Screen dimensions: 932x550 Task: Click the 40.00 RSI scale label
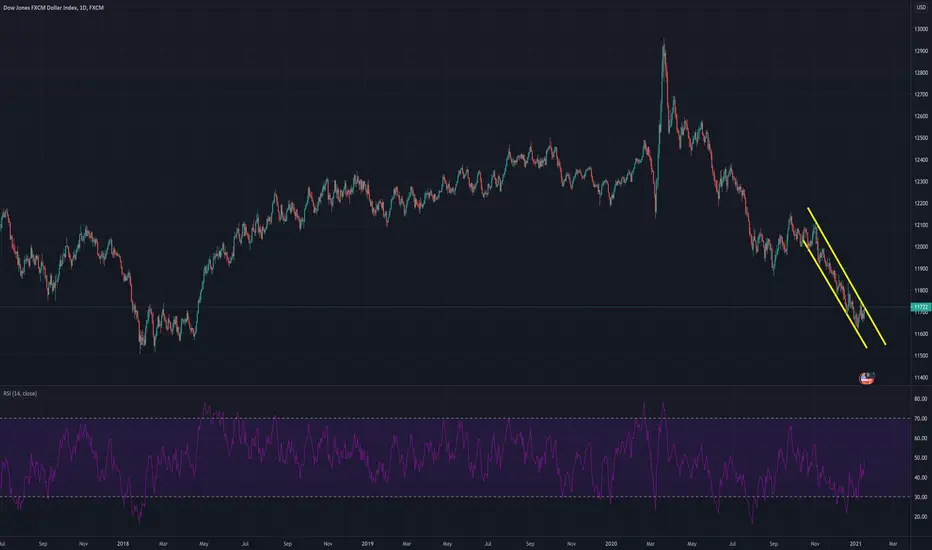[x=921, y=477]
